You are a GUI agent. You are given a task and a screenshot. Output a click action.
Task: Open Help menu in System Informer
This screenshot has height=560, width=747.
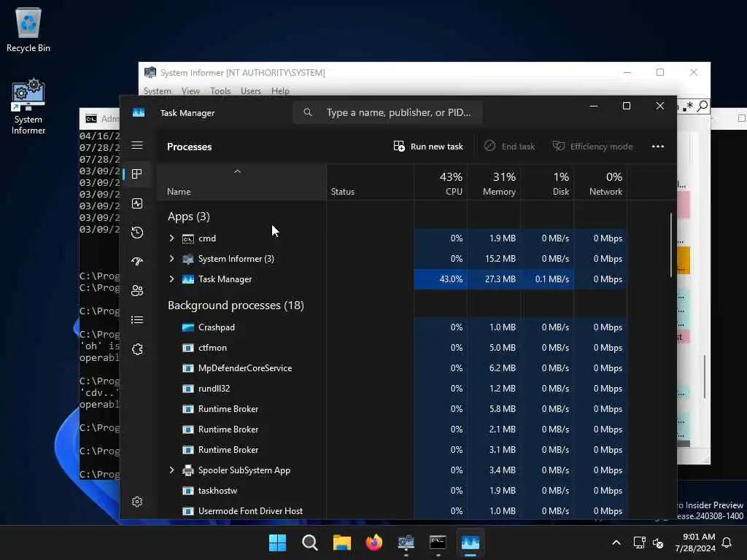(x=280, y=91)
